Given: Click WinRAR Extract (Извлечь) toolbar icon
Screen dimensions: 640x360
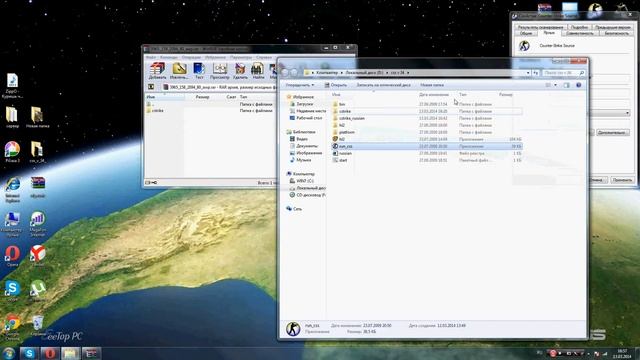Looking at the screenshot, I should (179, 71).
